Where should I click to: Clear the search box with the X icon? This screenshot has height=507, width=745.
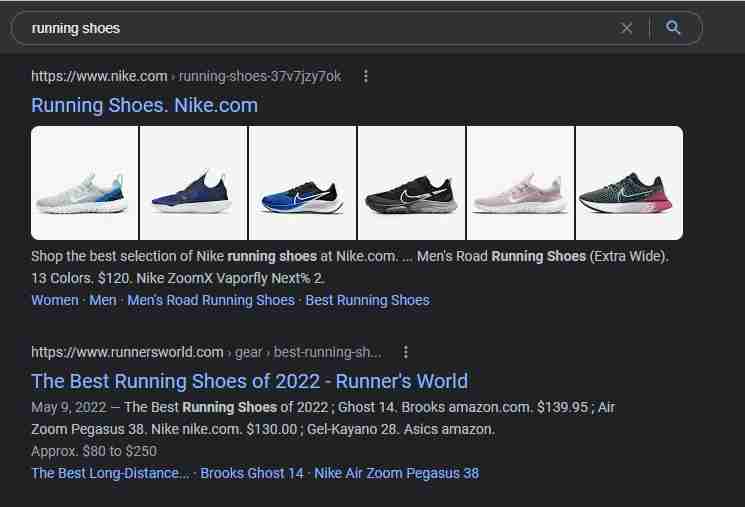(626, 29)
